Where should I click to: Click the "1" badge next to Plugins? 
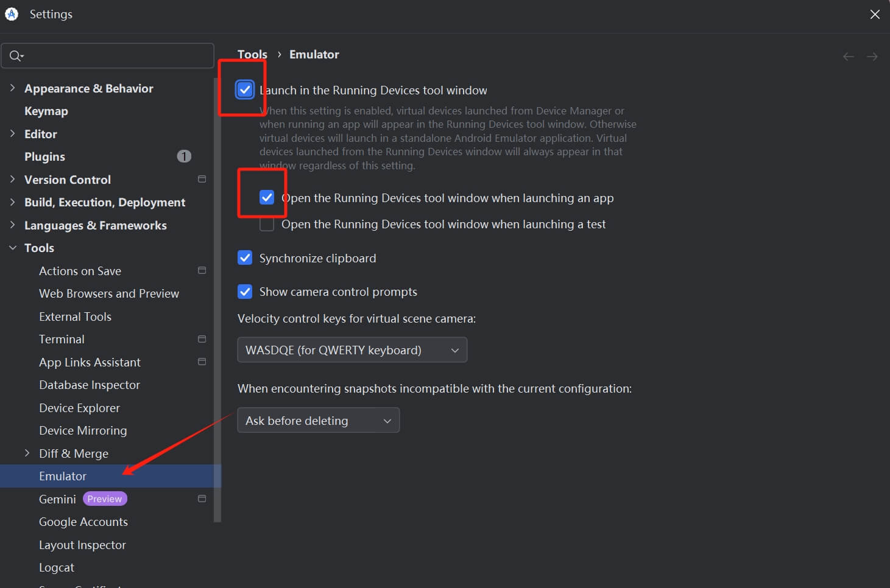(184, 156)
